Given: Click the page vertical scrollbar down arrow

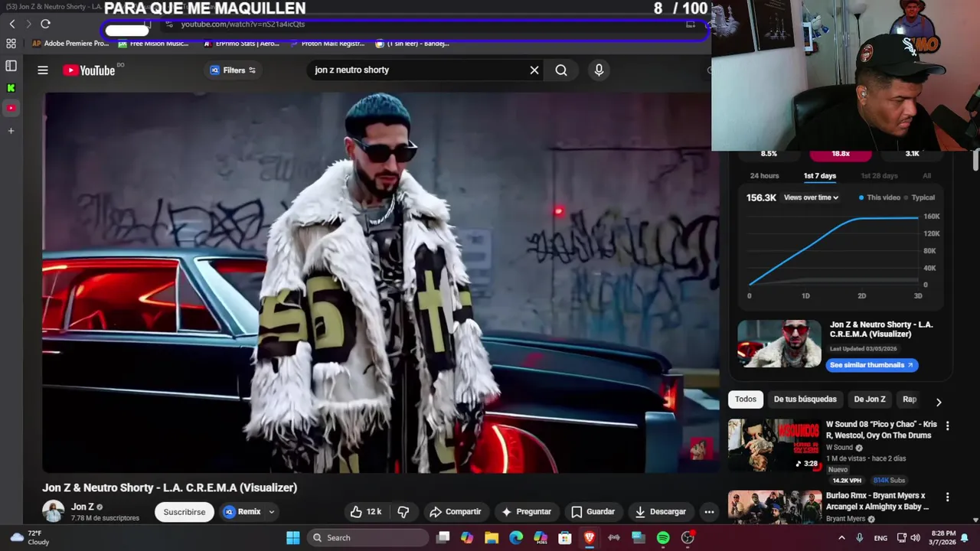Looking at the screenshot, I should click(x=975, y=520).
